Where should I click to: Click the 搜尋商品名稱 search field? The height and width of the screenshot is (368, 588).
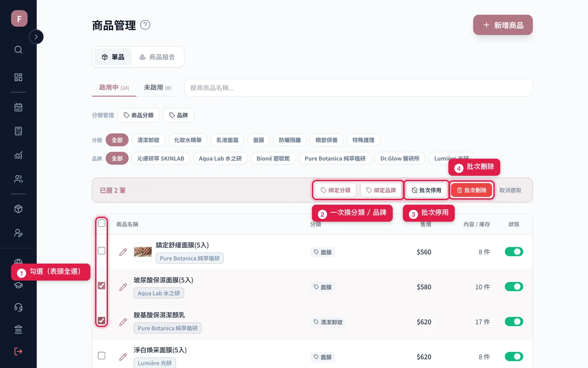click(x=358, y=88)
